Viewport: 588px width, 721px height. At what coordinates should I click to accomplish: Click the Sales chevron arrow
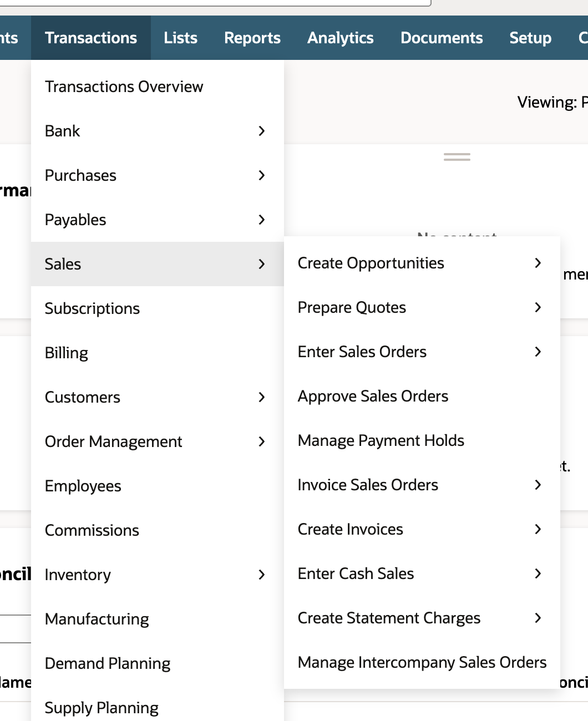coord(262,264)
